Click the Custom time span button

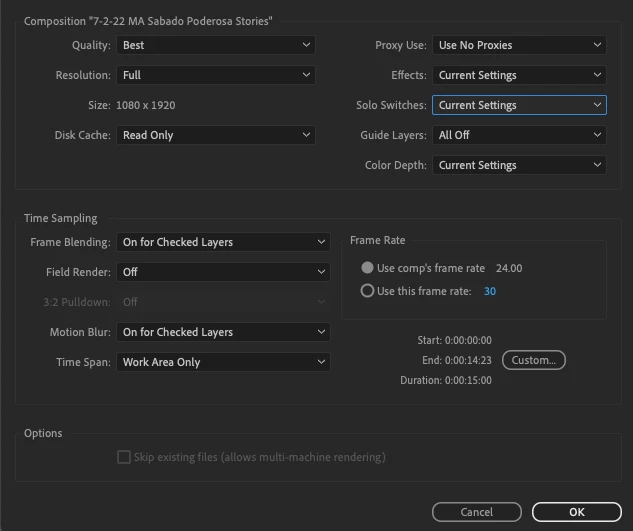coord(534,360)
